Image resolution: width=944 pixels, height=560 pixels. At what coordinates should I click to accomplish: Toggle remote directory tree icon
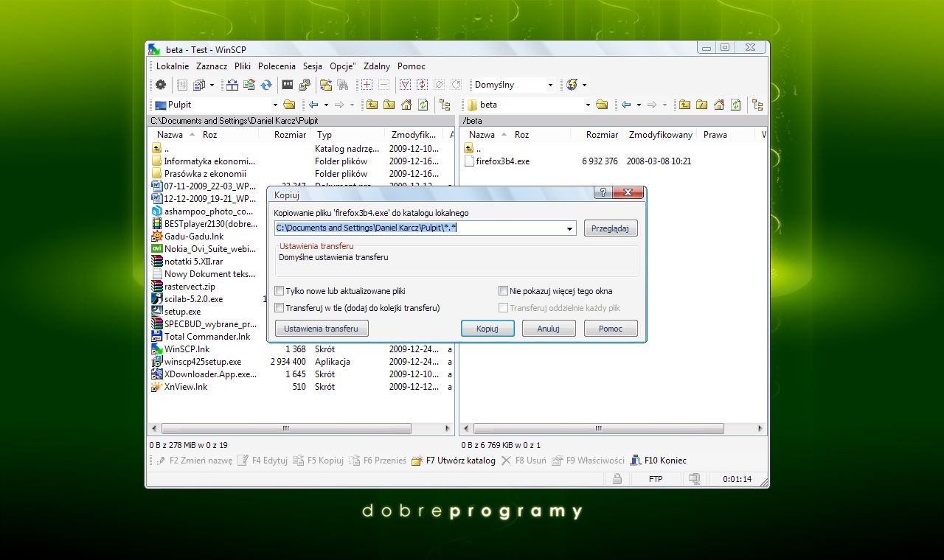tap(758, 105)
